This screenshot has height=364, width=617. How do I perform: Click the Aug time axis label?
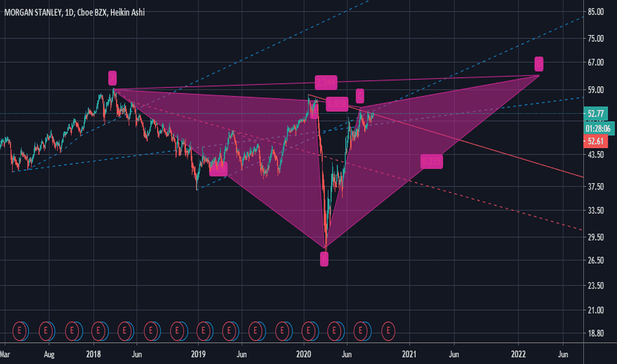(49, 355)
